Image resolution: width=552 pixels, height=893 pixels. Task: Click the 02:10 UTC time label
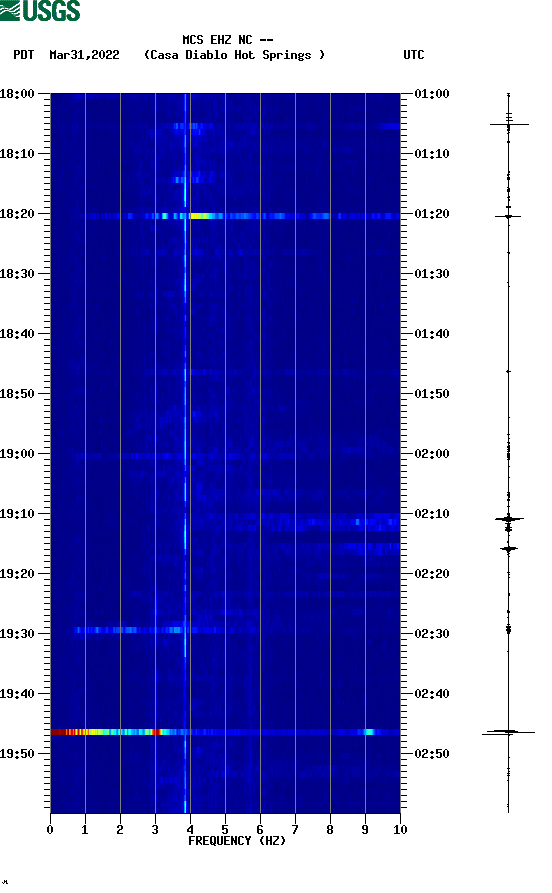432,514
